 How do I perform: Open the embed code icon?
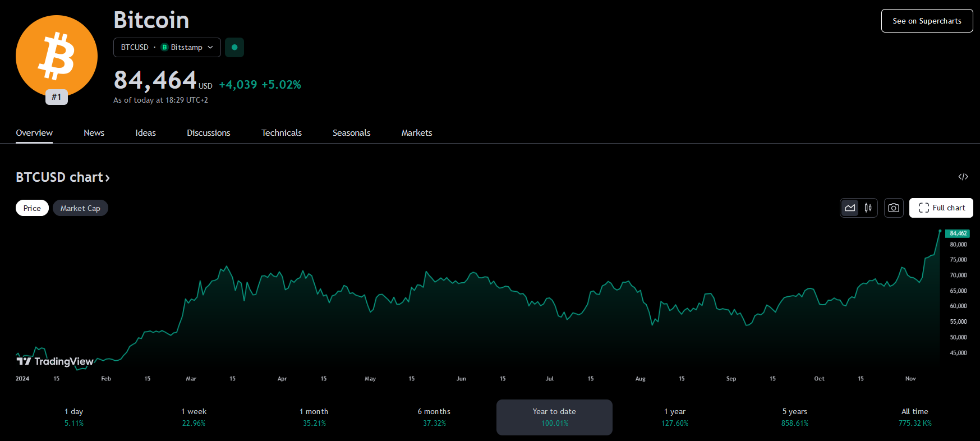tap(963, 177)
